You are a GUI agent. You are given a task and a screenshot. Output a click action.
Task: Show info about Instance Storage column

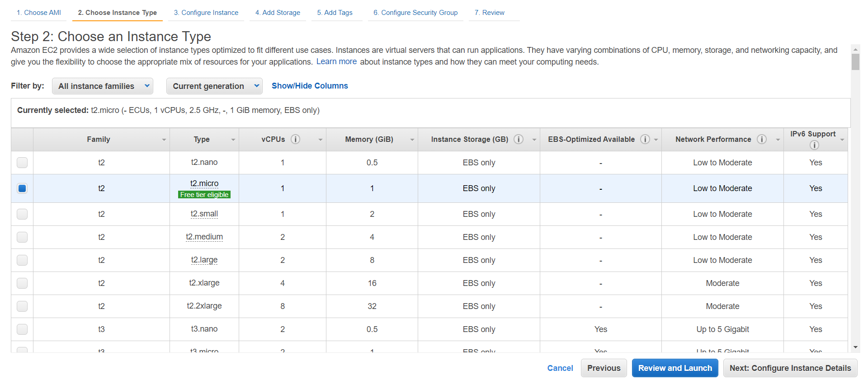tap(519, 139)
